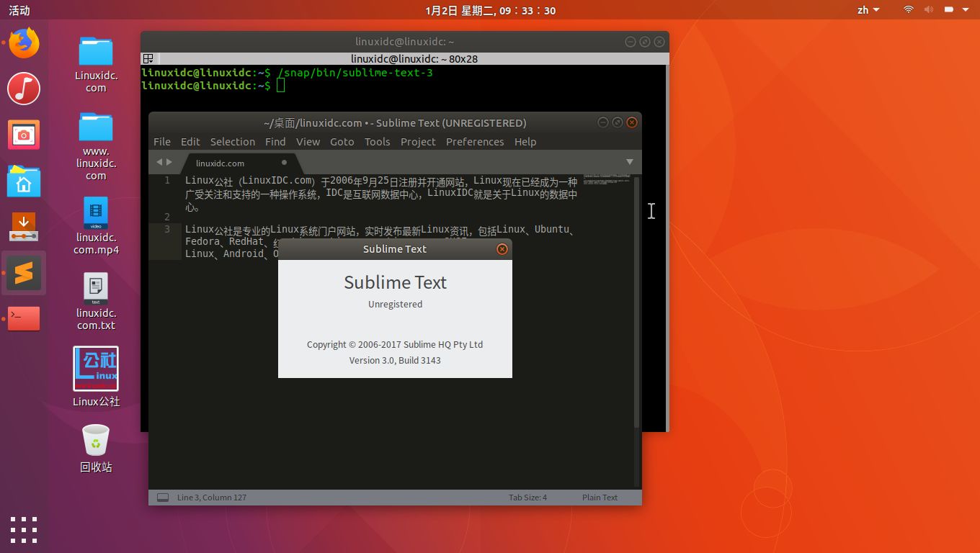Go to next tab arrow

click(x=169, y=162)
